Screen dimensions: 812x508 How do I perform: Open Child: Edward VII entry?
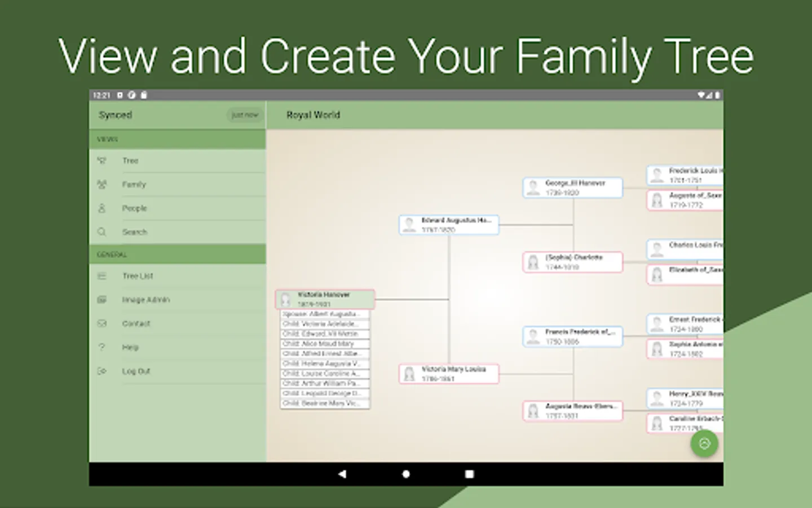coord(325,334)
